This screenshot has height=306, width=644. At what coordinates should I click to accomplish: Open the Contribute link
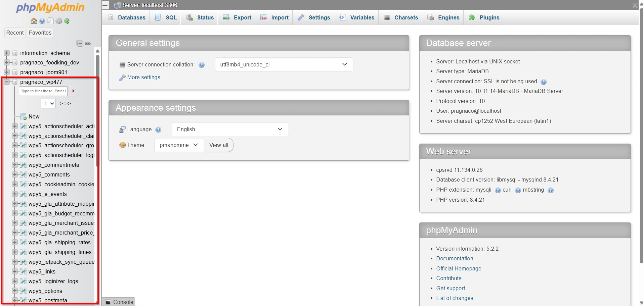point(449,278)
